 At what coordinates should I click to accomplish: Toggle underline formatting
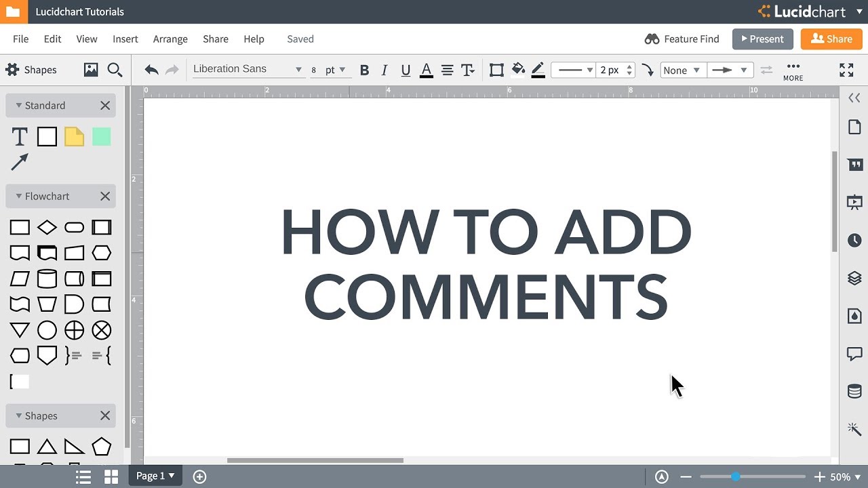(x=406, y=70)
